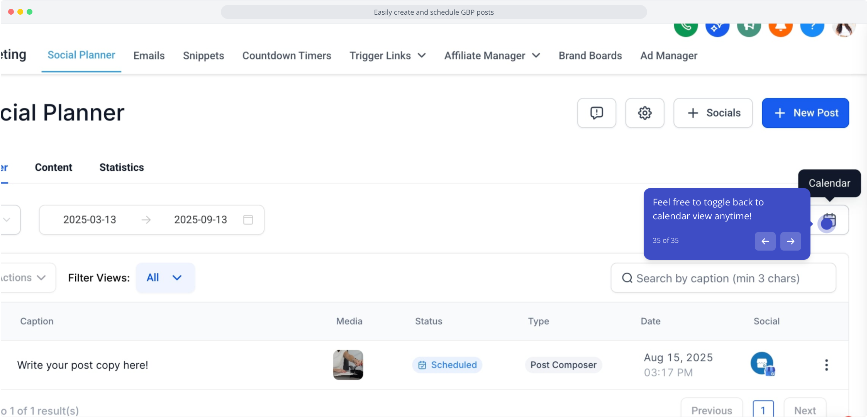
Task: Click the Media column header
Action: [349, 321]
